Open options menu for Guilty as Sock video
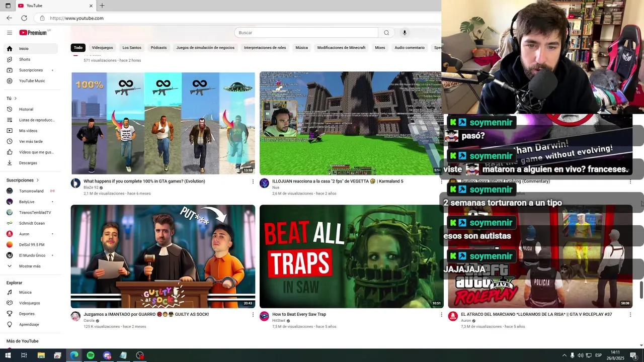 pyautogui.click(x=253, y=315)
